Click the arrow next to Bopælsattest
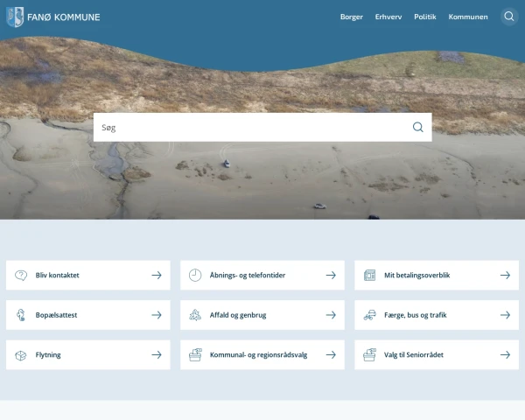 coord(157,315)
